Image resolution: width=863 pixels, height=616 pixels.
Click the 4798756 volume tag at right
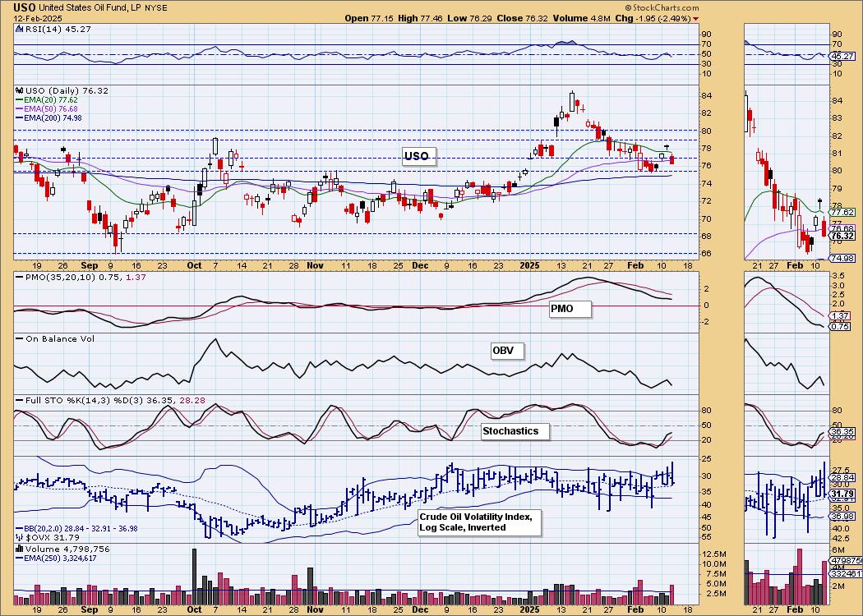pyautogui.click(x=846, y=560)
